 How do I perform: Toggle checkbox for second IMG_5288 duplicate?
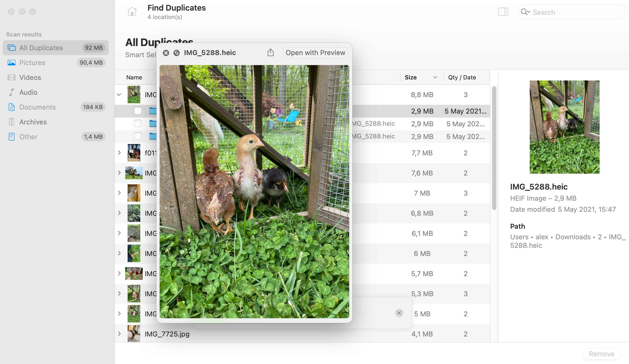[138, 124]
